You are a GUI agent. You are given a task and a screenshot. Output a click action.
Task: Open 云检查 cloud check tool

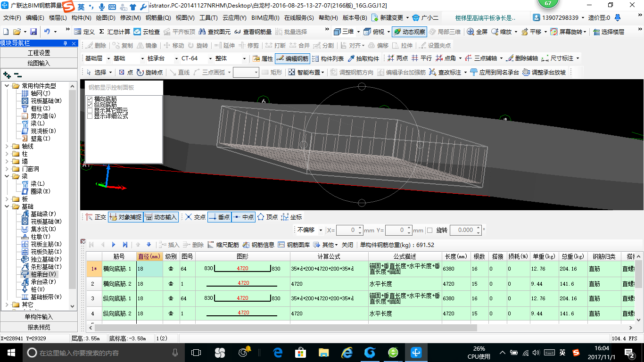147,32
